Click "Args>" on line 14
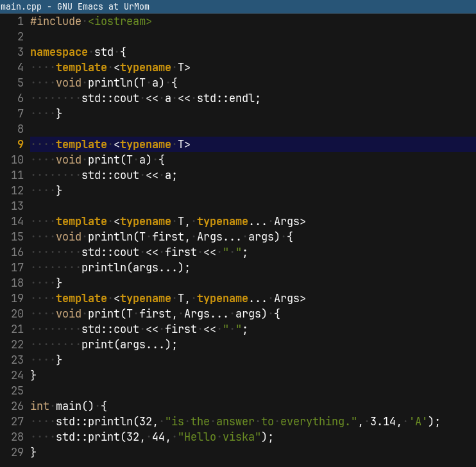 (x=290, y=221)
